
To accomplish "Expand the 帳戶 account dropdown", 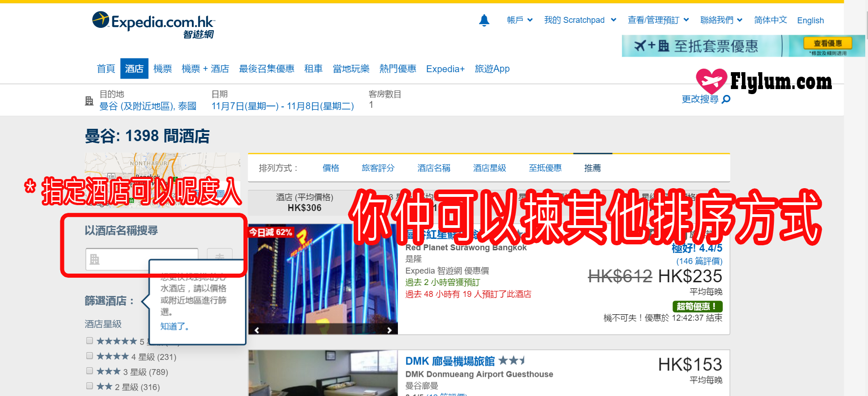I will (x=520, y=20).
